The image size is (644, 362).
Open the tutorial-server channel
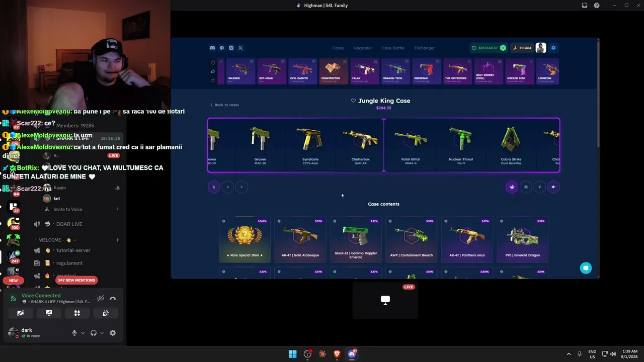(73, 250)
